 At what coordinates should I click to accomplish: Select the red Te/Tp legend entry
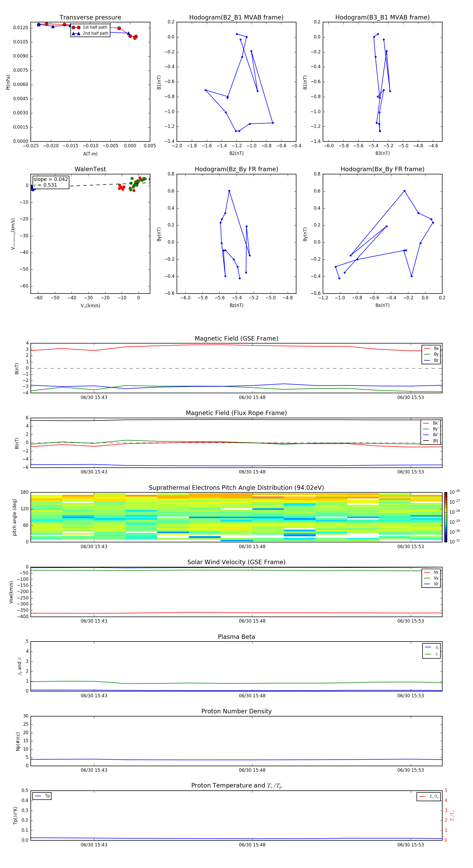click(x=429, y=796)
